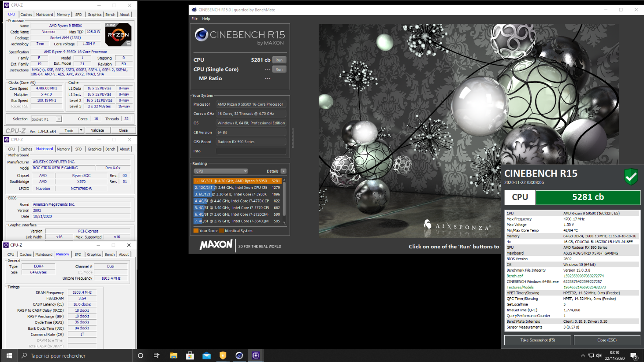Select ranking row Intel Core i7-4770K
This screenshot has height=362, width=644.
[x=237, y=201]
